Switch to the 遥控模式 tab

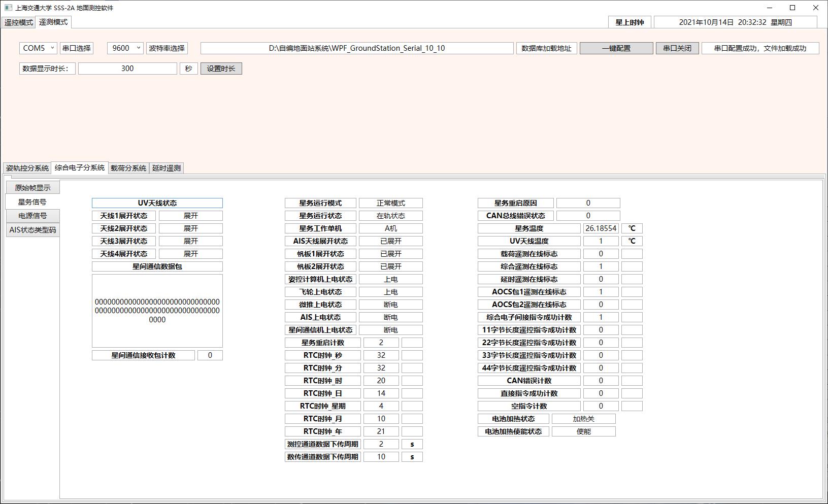point(19,22)
